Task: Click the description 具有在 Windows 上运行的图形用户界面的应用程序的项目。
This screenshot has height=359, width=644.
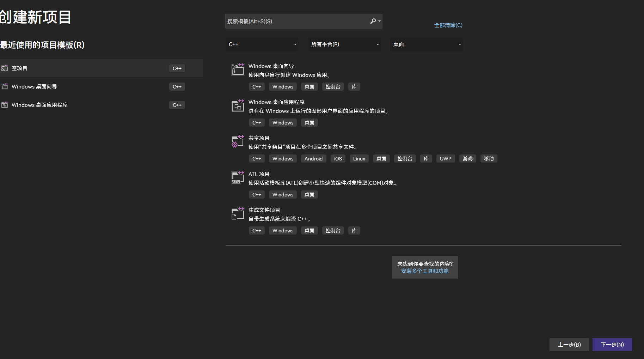Action: click(319, 111)
